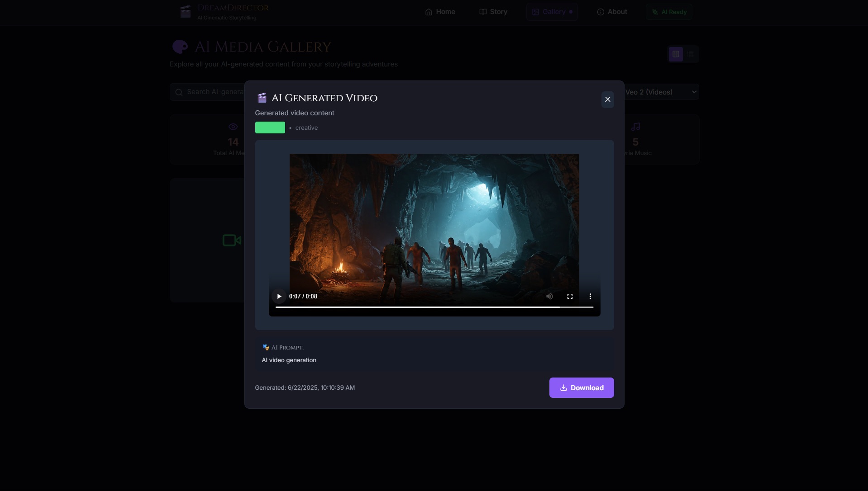Mute the video volume
This screenshot has width=868, height=491.
coord(549,297)
